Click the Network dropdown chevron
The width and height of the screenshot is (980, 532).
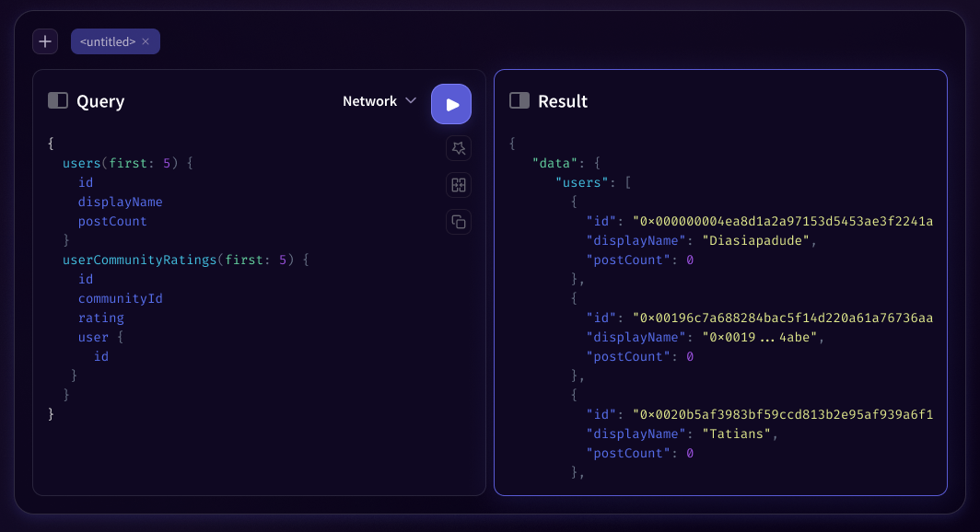coord(412,101)
